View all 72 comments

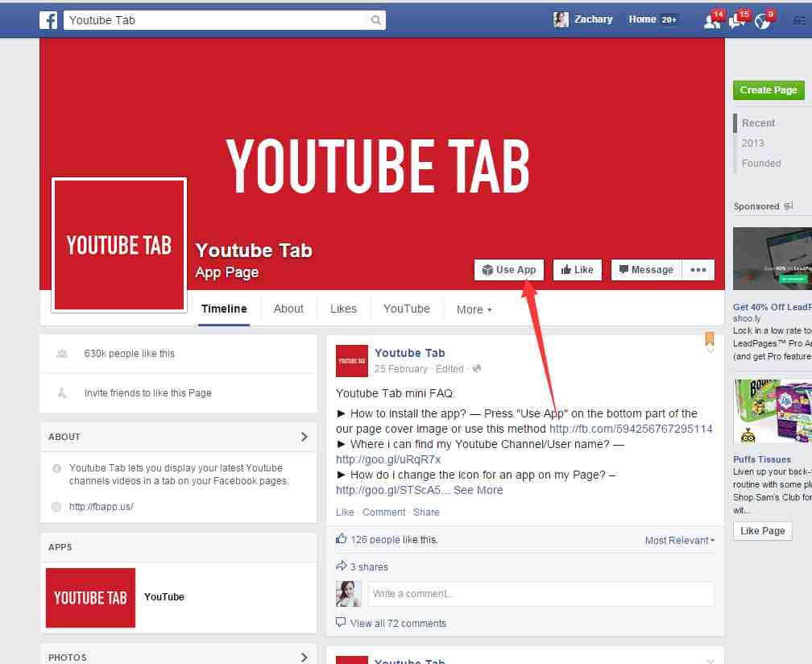coord(398,623)
